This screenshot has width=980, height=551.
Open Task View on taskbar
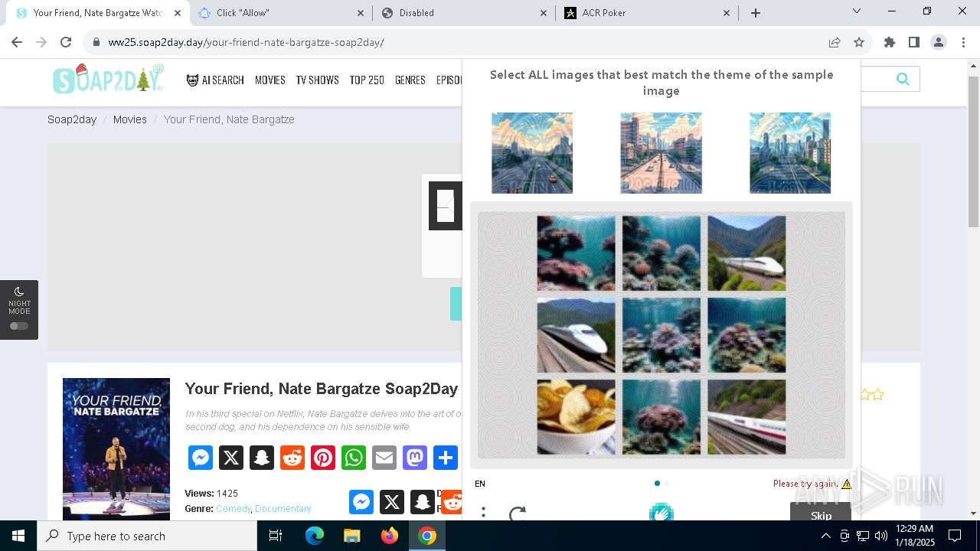[x=276, y=536]
